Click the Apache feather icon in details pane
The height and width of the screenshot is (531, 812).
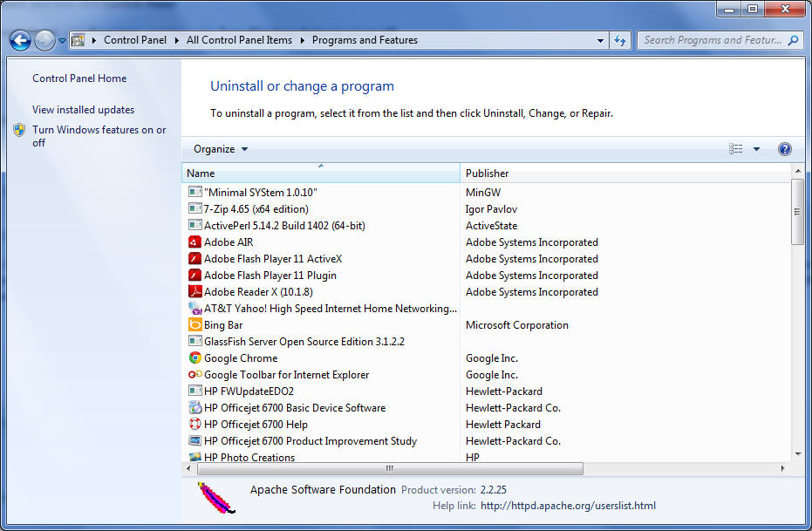pos(215,498)
